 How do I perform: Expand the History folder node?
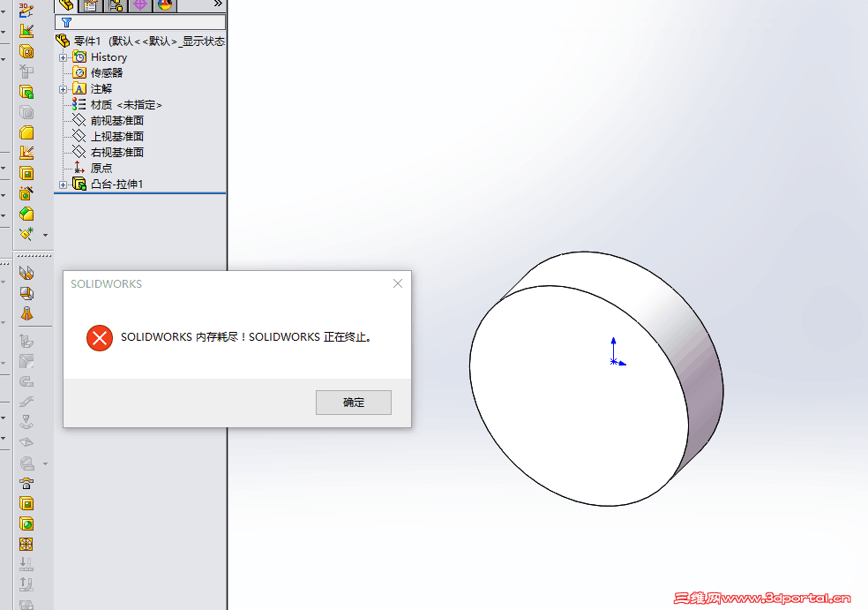coord(64,57)
